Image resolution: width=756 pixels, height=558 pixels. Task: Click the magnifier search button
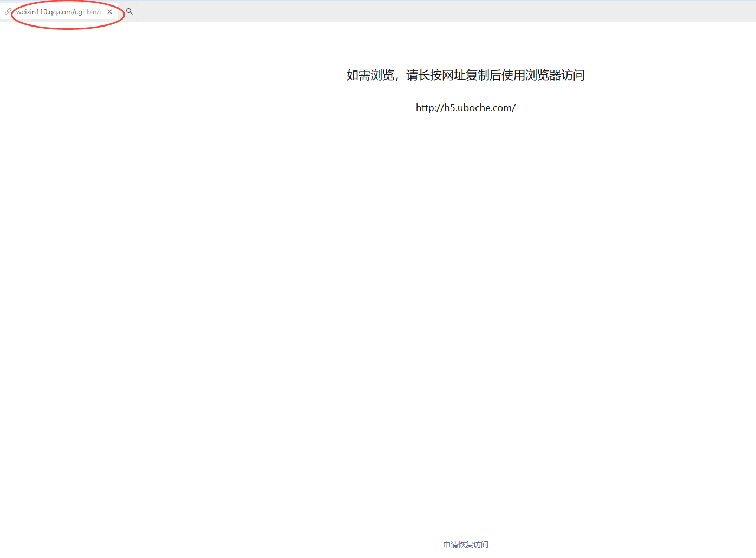point(129,11)
